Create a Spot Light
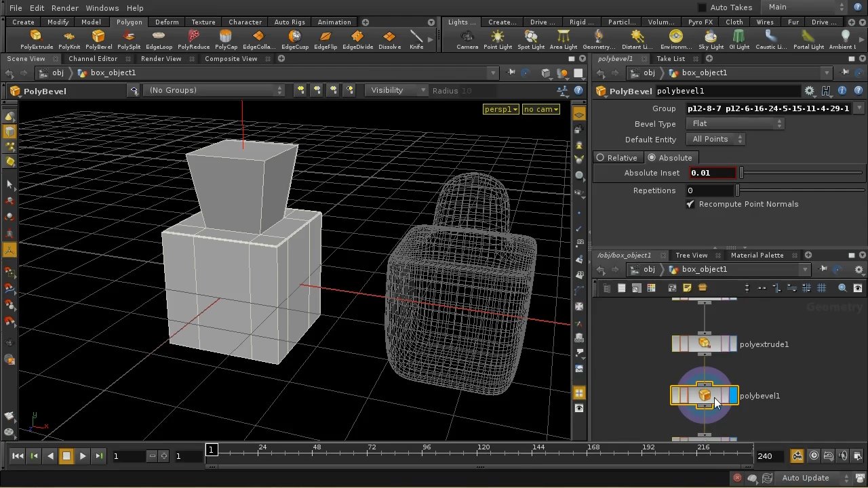This screenshot has height=488, width=868. tap(531, 40)
